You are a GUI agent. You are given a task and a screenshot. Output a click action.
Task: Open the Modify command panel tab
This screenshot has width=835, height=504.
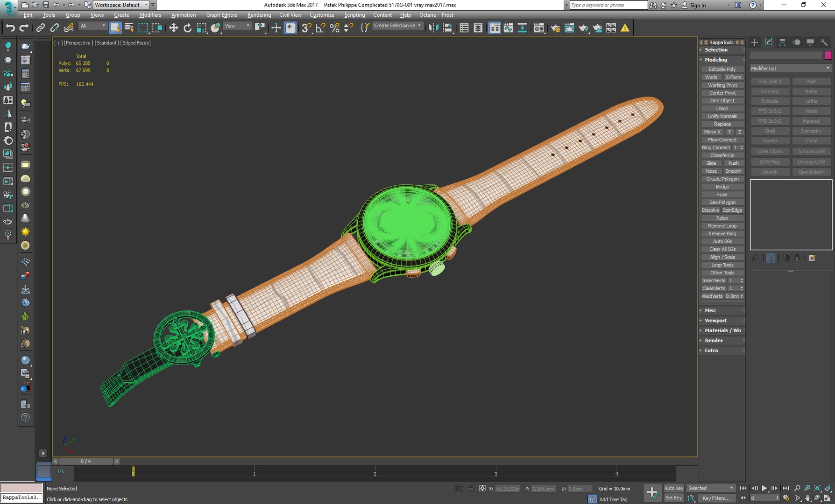click(768, 42)
